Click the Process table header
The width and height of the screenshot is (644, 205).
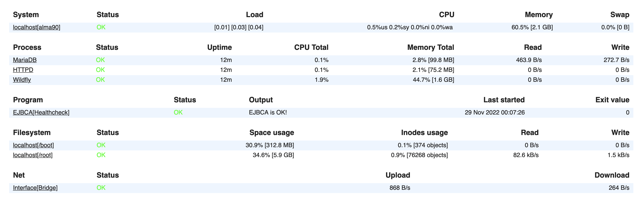click(27, 48)
